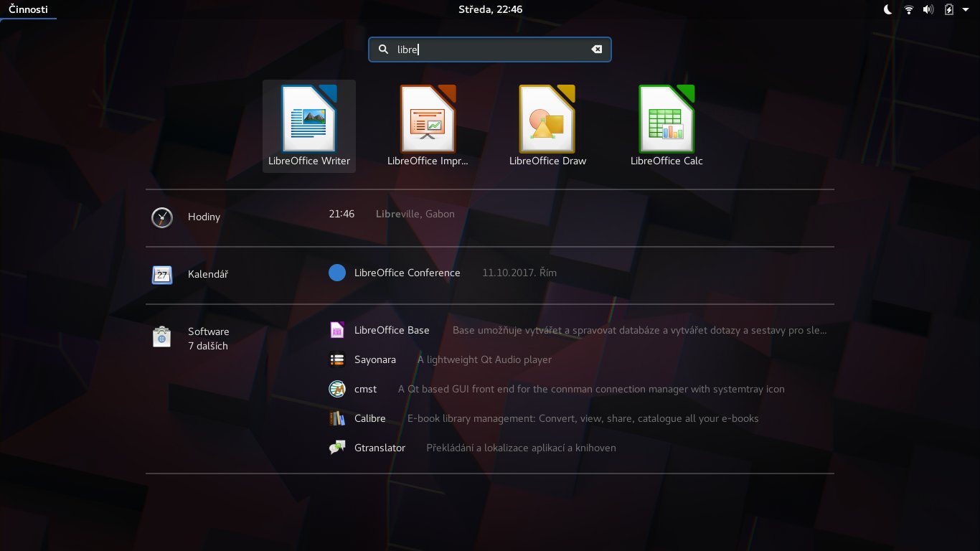Click LibreOffice Writer label text
This screenshot has height=551, width=980.
(309, 161)
